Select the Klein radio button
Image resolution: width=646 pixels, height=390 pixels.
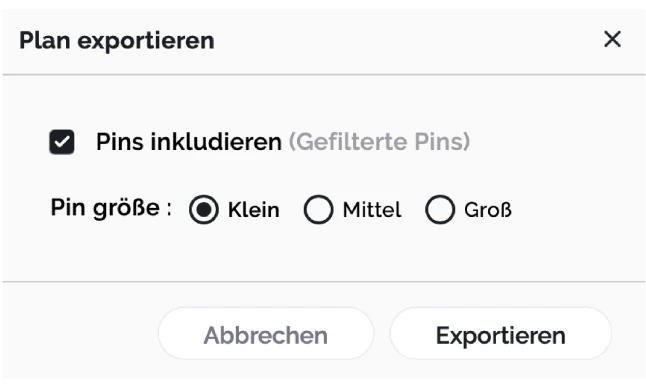tap(204, 209)
